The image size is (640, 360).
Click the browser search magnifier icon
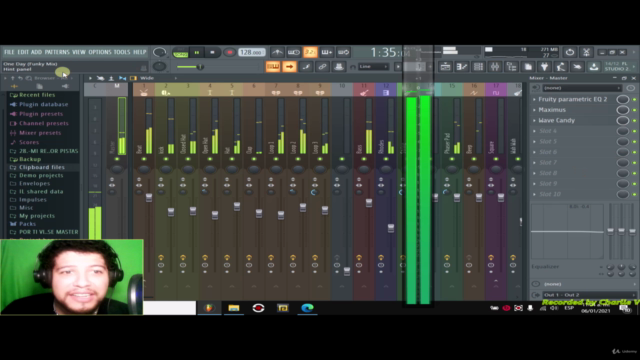click(x=29, y=78)
